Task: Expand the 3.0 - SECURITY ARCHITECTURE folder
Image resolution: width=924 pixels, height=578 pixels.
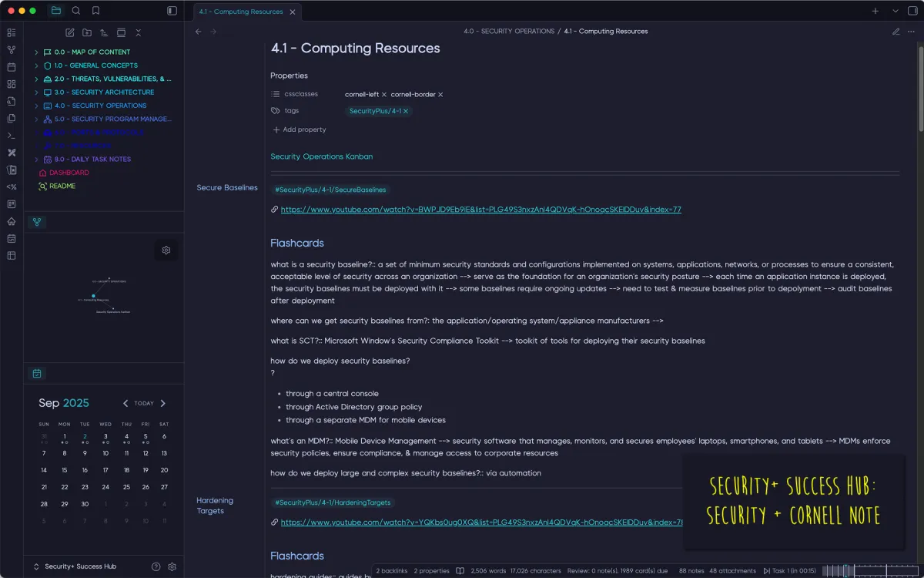Action: (36, 92)
